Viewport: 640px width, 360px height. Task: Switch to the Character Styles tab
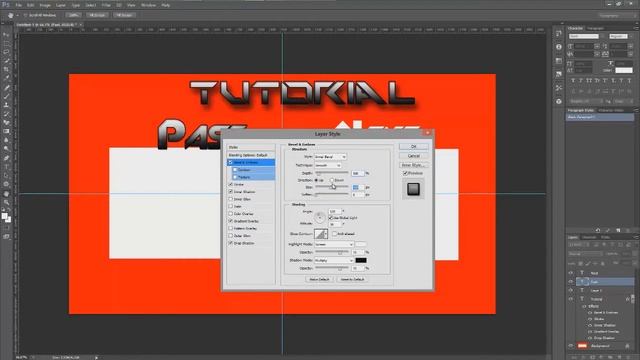(611, 110)
